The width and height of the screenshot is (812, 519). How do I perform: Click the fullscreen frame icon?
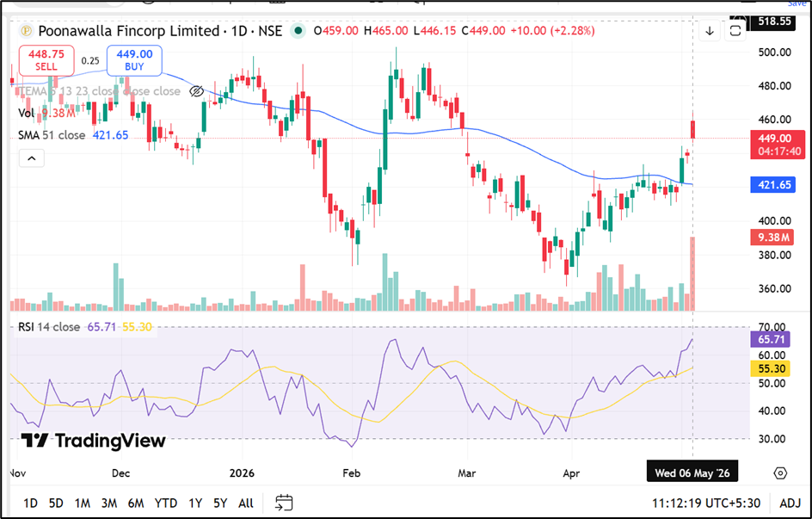tap(735, 31)
